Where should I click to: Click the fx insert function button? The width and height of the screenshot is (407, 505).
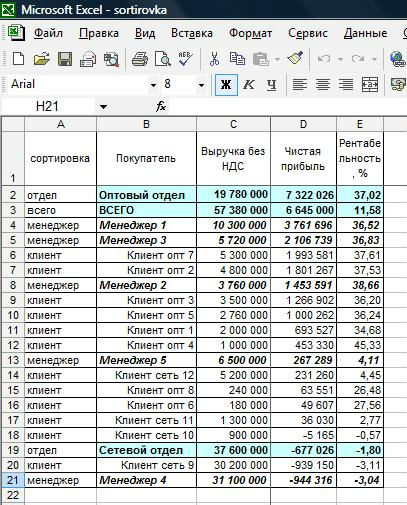[161, 107]
